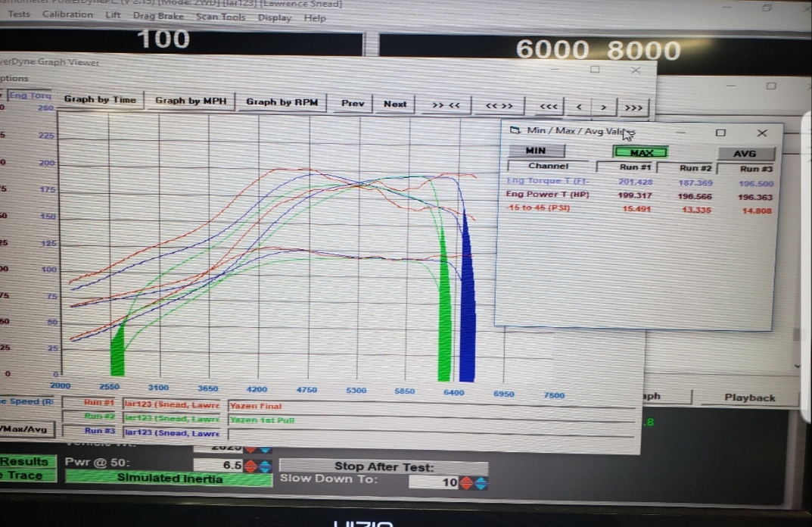Click the Yazen Final run description field
The height and width of the screenshot is (527, 812).
coord(431,406)
